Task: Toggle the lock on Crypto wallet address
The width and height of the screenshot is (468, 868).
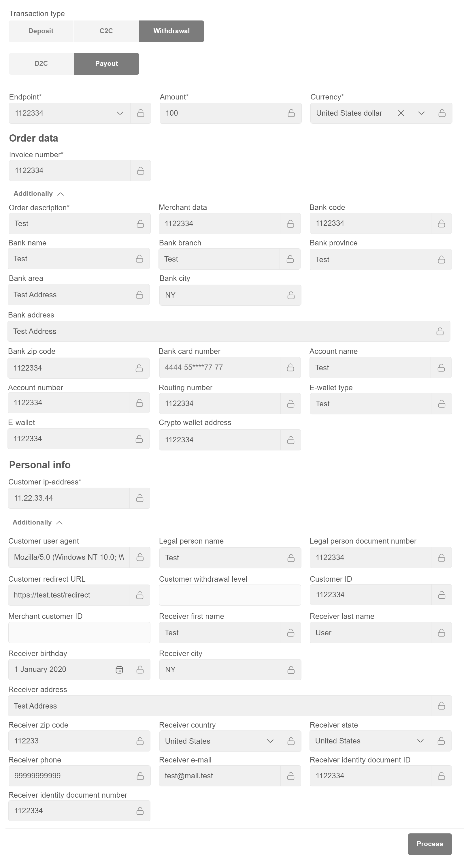Action: 290,440
